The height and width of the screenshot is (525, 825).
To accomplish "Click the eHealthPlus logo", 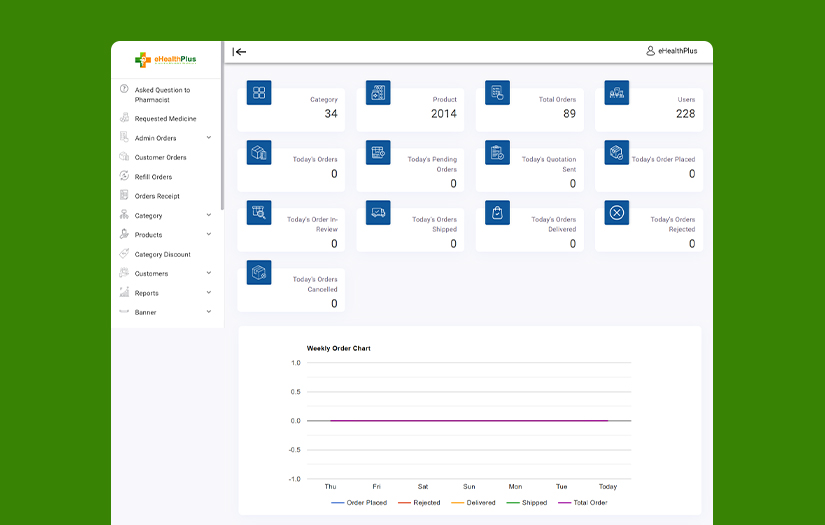I will (166, 59).
